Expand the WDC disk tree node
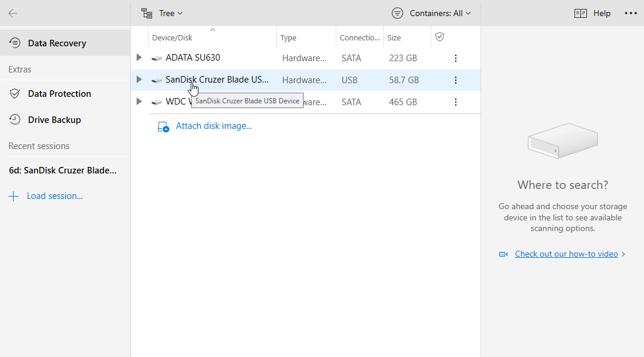The width and height of the screenshot is (644, 357). click(x=139, y=102)
